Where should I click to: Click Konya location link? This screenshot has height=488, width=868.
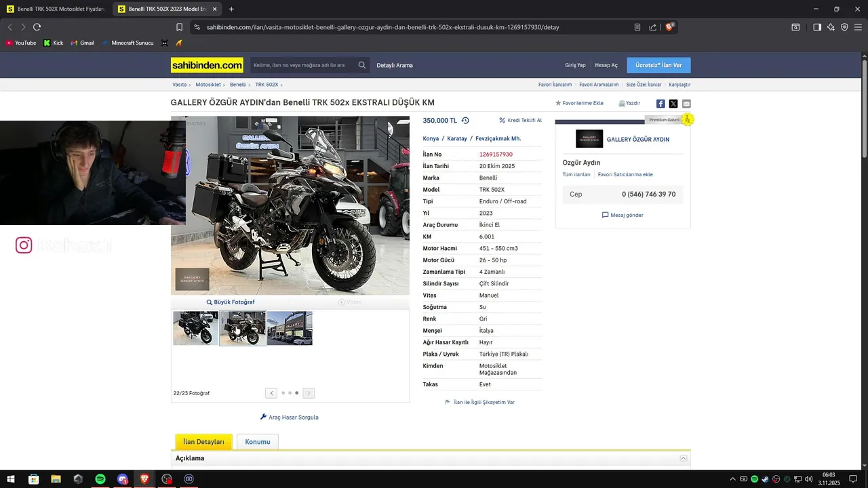tap(431, 138)
